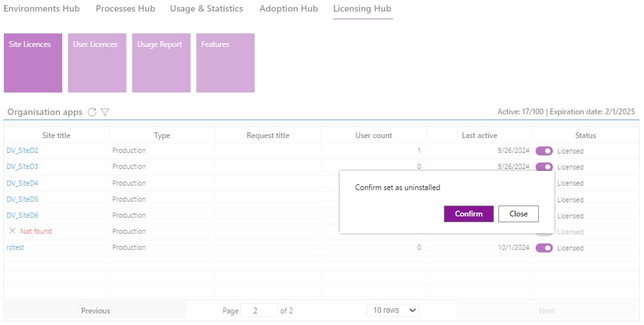Viewport: 644px width, 325px height.
Task: Switch to the Environments Hub tab
Action: point(42,8)
